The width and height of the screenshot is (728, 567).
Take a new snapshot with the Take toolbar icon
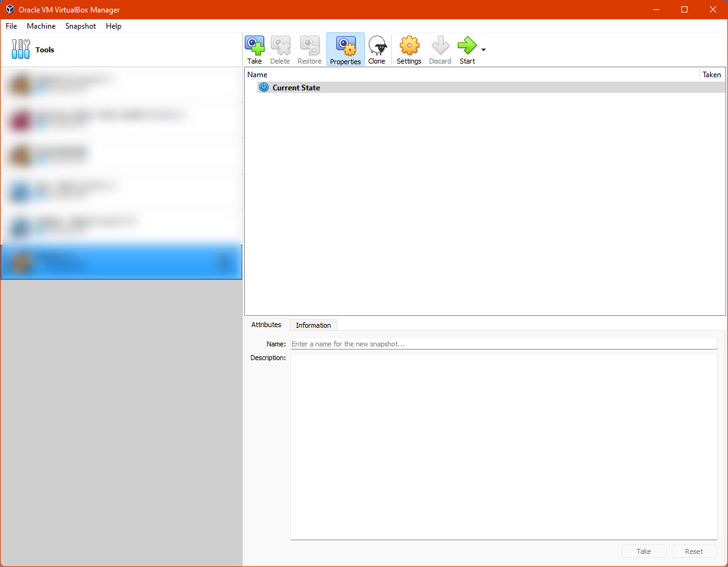[x=254, y=49]
